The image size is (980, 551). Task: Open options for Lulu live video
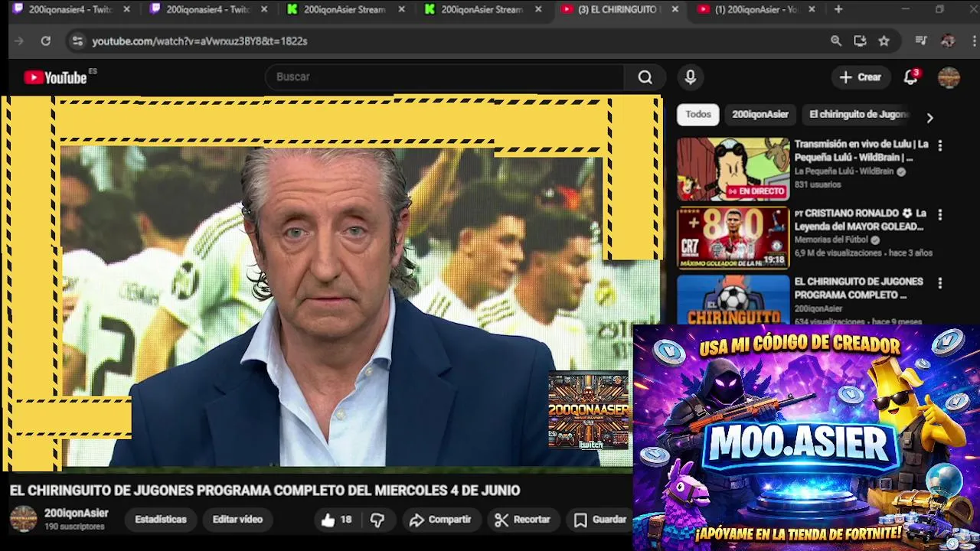pos(939,145)
